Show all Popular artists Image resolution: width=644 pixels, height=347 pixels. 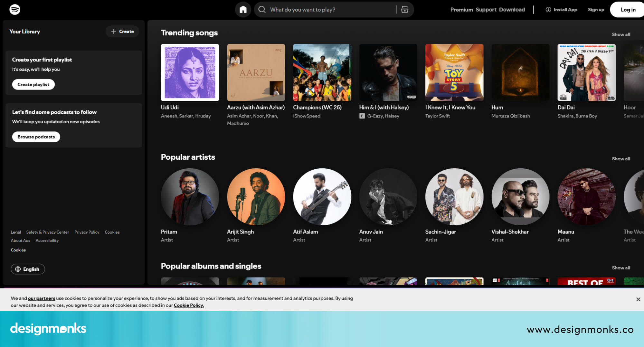[621, 159]
